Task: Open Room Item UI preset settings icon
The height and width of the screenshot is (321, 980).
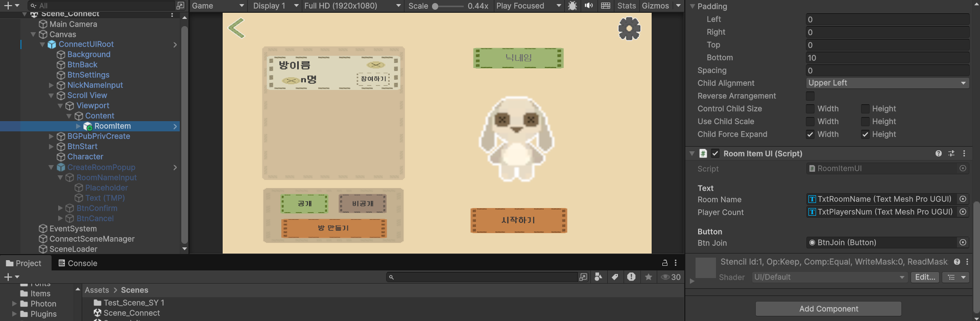Action: (951, 153)
